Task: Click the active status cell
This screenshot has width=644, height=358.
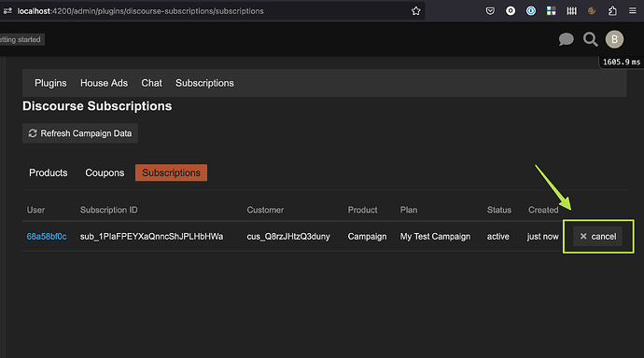Action: 497,237
